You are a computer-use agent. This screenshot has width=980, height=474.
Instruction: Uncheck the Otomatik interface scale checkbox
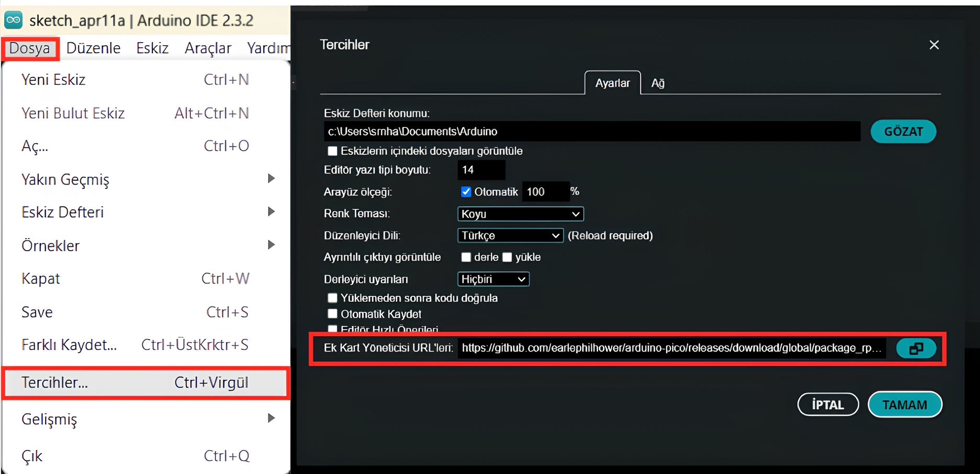click(x=466, y=192)
